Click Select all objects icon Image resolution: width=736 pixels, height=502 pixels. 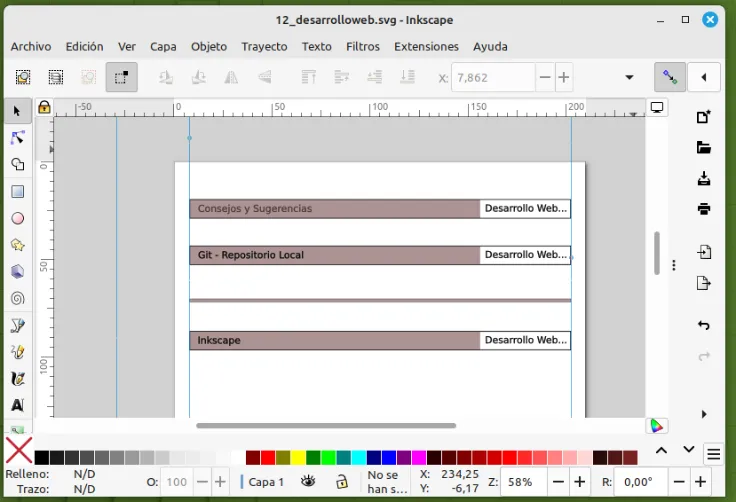pos(23,77)
